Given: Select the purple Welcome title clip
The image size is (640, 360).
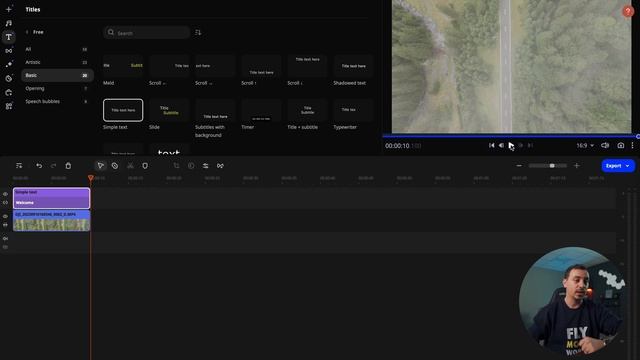Looking at the screenshot, I should tap(51, 198).
